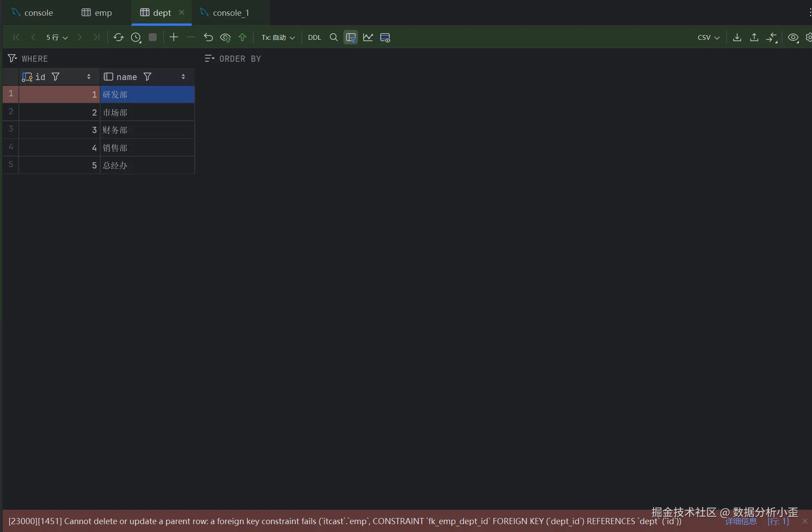Toggle the eye view icon
812x532 pixels.
click(x=793, y=38)
